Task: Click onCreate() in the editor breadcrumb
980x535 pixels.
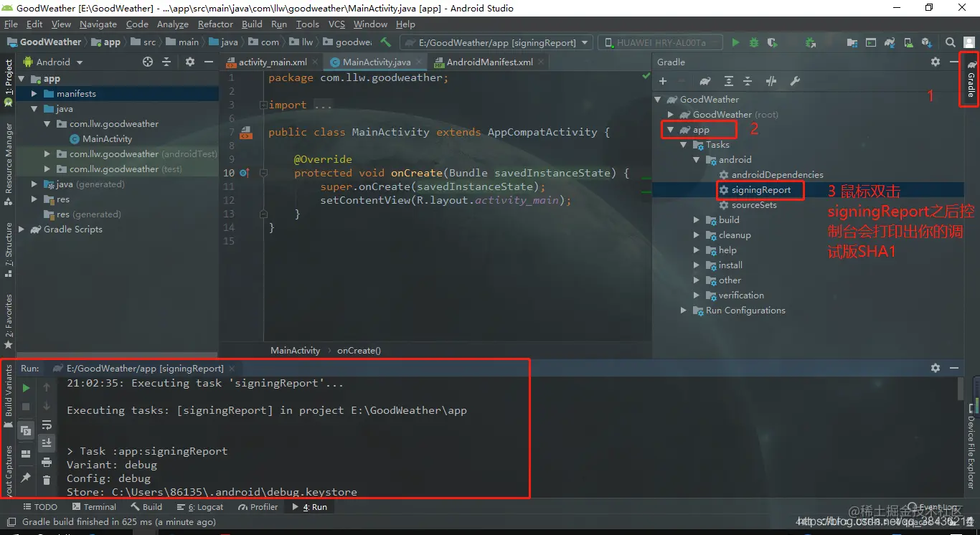Action: 359,351
